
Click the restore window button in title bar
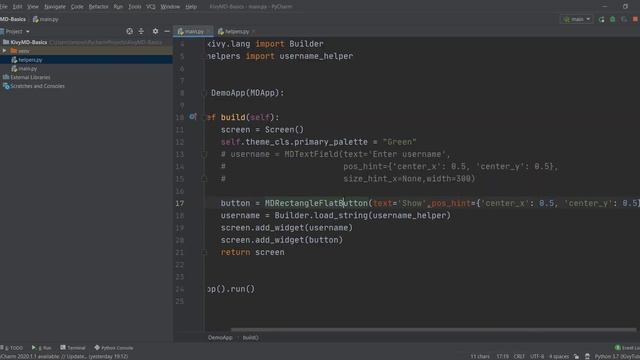tap(625, 6)
